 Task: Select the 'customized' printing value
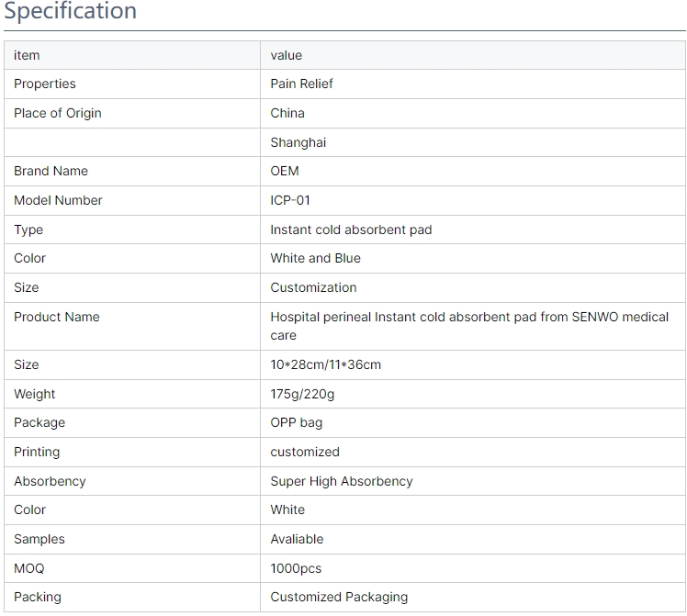pos(305,452)
